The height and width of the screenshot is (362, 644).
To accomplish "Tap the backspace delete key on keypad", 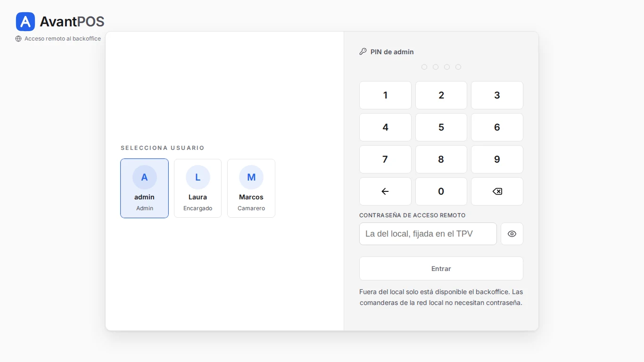I will click(x=497, y=191).
